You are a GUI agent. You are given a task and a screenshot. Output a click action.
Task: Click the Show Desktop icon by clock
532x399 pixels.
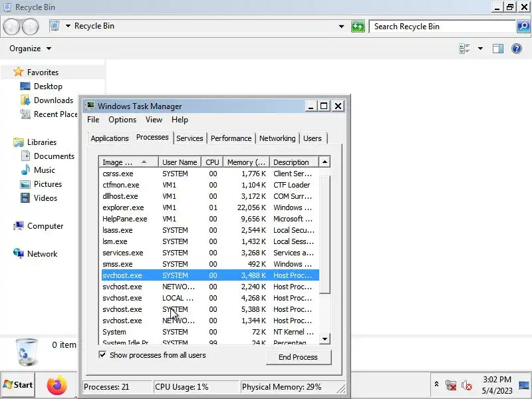tap(523, 386)
